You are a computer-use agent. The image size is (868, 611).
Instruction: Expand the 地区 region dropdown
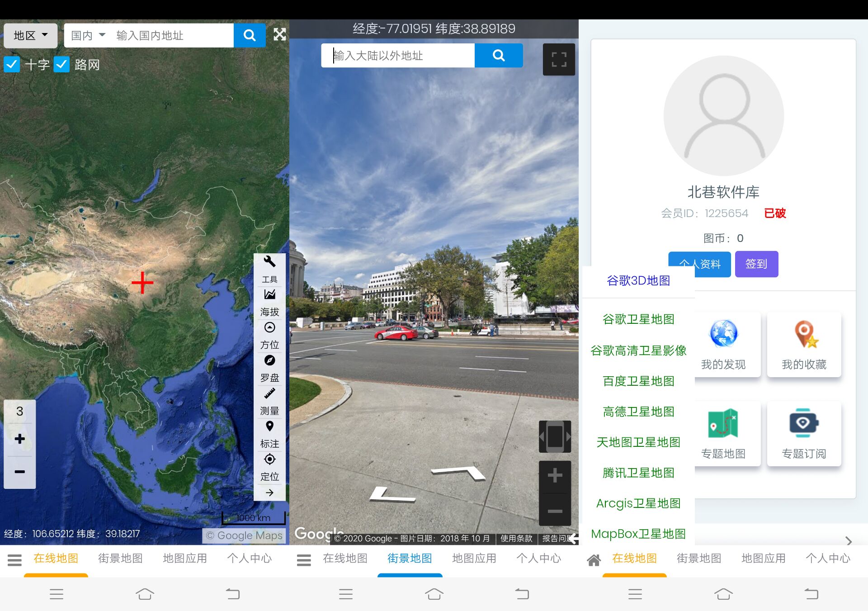(x=30, y=35)
